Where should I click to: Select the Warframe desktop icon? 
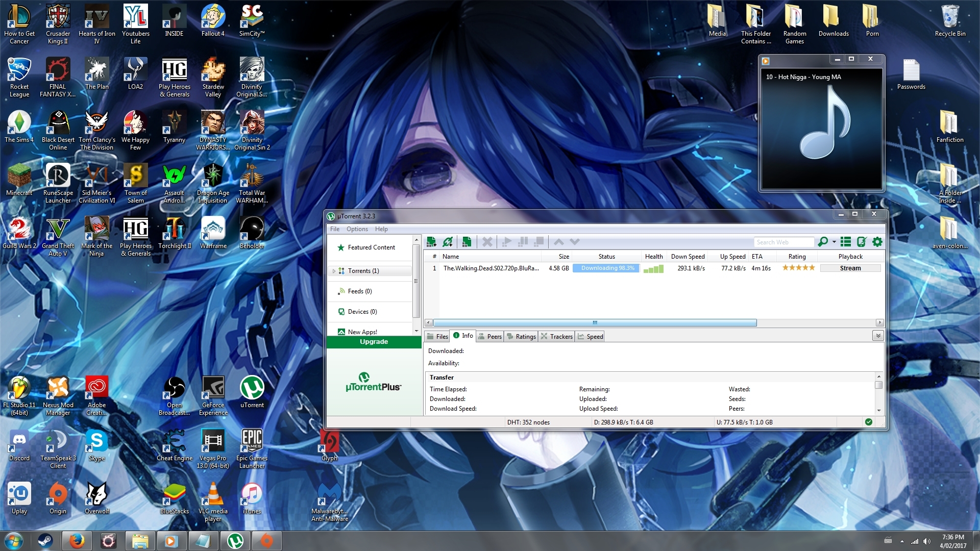pos(213,233)
